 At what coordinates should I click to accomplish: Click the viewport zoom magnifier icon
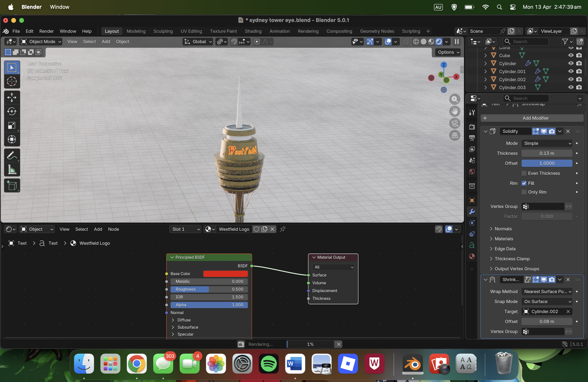pyautogui.click(x=455, y=99)
